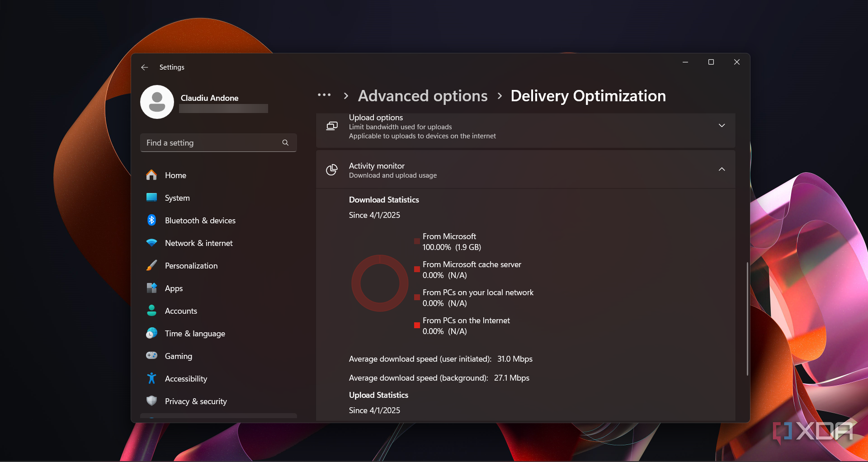
Task: Click the From Microsoft cache server swatch
Action: (x=417, y=269)
